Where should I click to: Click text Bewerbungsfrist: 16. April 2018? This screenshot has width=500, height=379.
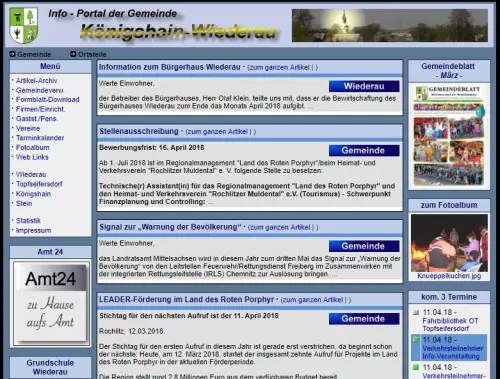152,148
